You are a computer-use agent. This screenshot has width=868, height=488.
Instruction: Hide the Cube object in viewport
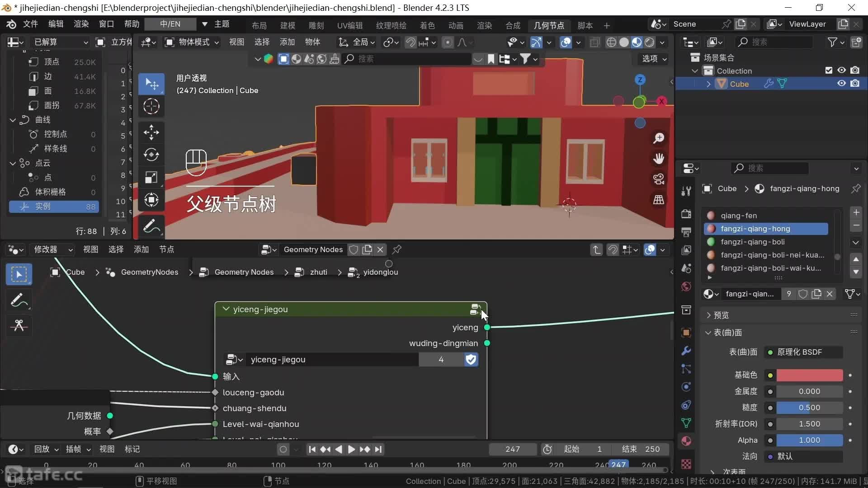[841, 84]
